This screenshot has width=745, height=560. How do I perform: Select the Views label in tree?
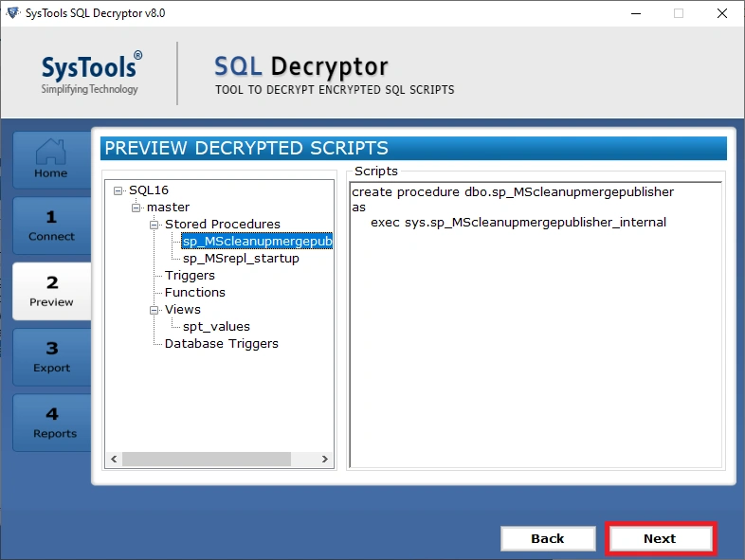point(182,310)
